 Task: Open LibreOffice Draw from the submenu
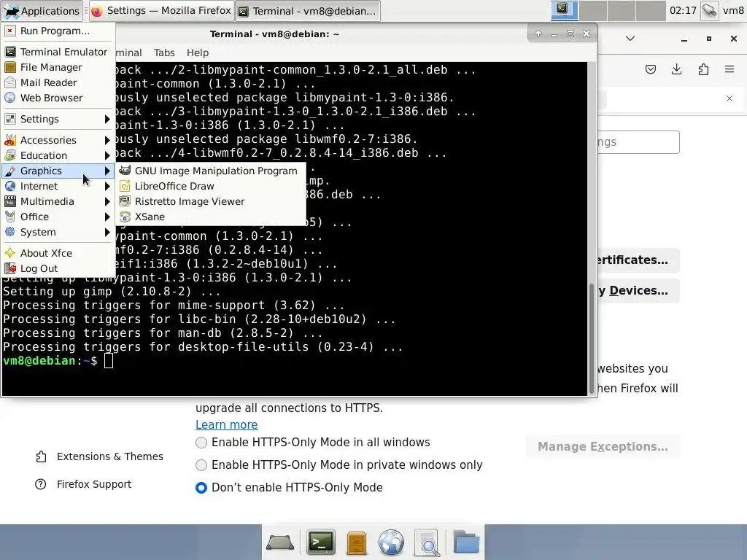[211, 186]
